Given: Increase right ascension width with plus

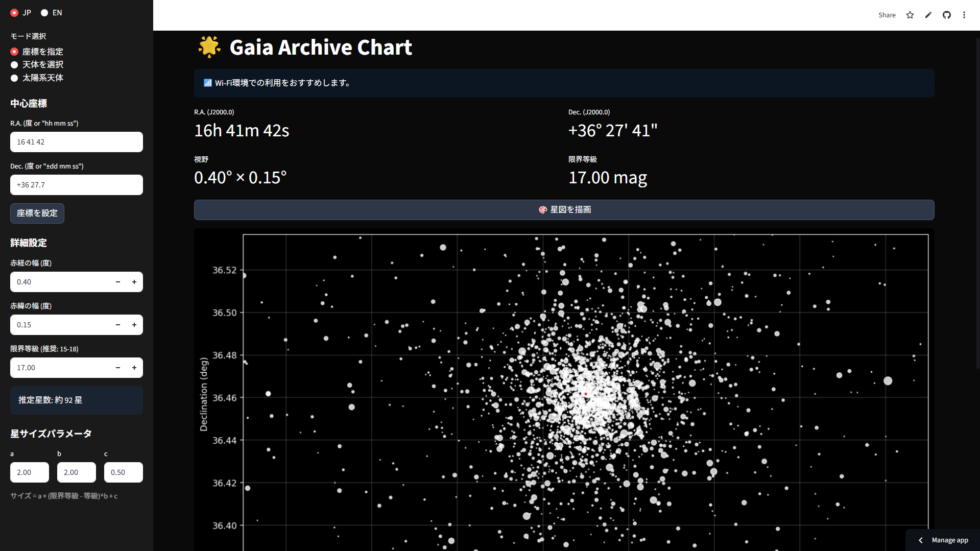Looking at the screenshot, I should point(134,282).
